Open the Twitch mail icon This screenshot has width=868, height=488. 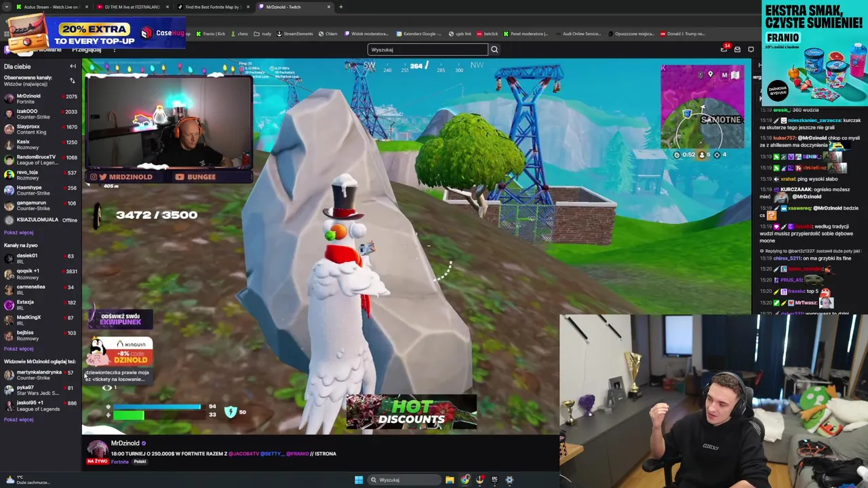pyautogui.click(x=737, y=49)
